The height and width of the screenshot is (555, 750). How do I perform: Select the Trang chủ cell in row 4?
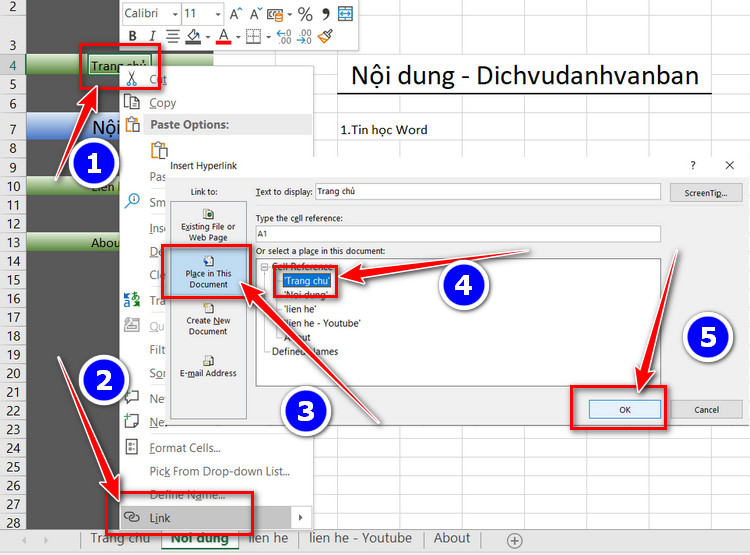coord(120,65)
